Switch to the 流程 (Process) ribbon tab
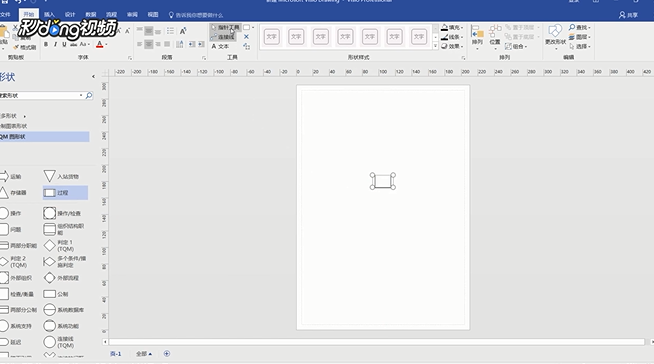654x364 pixels. pos(111,15)
